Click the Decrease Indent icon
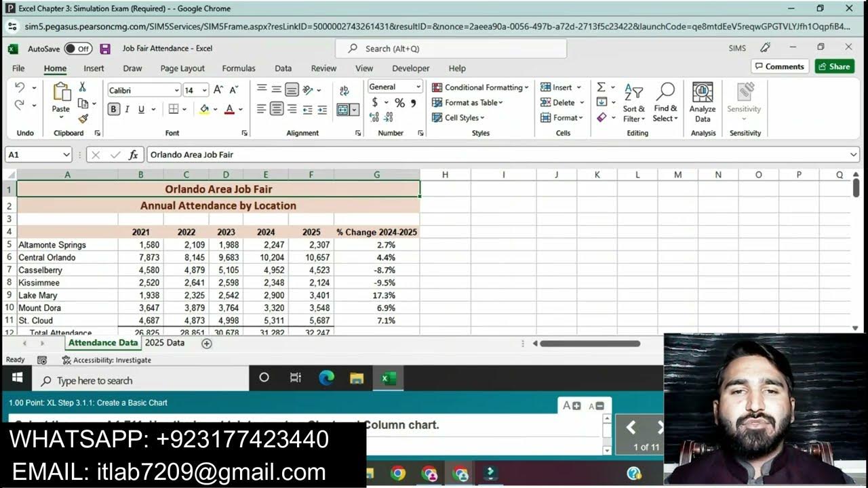The height and width of the screenshot is (488, 868). click(307, 109)
